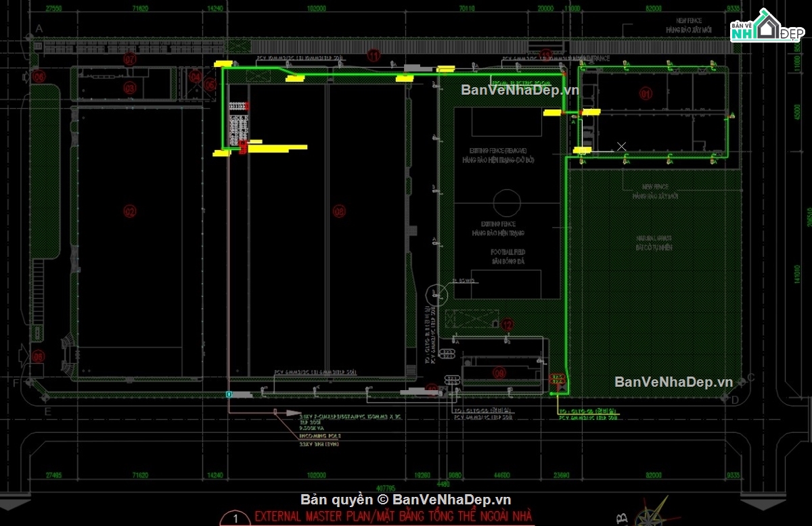
Task: Click the BanVeNhaDep.vn watermark over football field
Action: pyautogui.click(x=520, y=90)
